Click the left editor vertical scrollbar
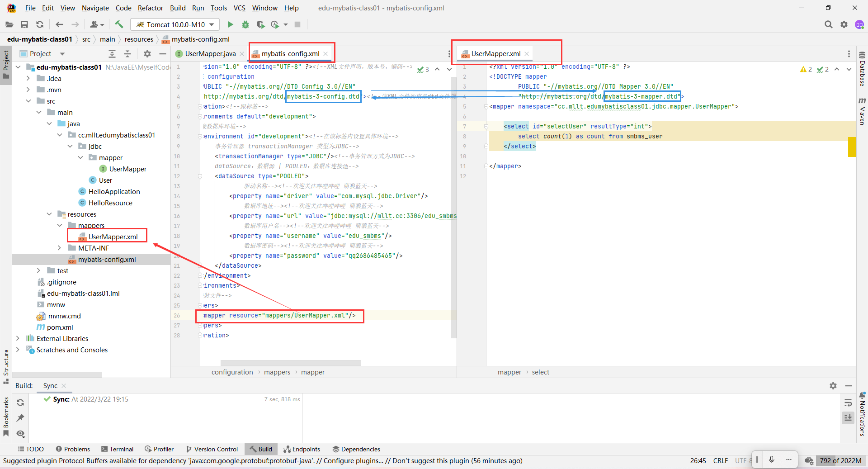 click(x=453, y=208)
